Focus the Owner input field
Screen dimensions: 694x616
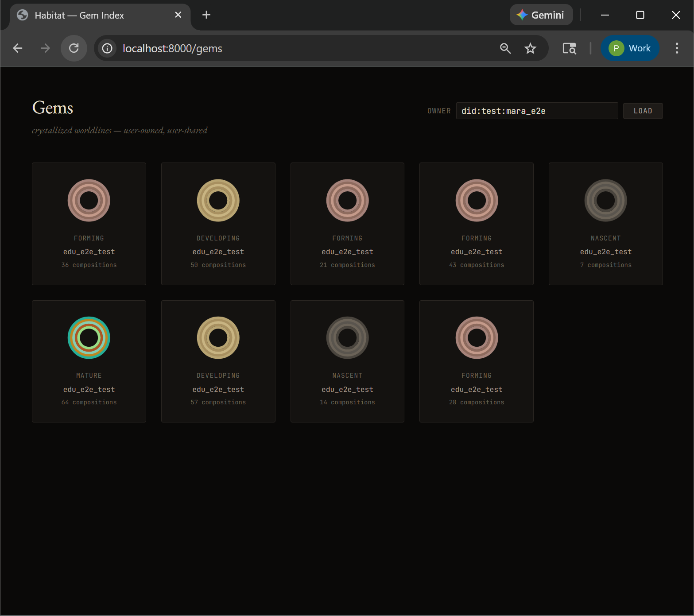coord(537,111)
